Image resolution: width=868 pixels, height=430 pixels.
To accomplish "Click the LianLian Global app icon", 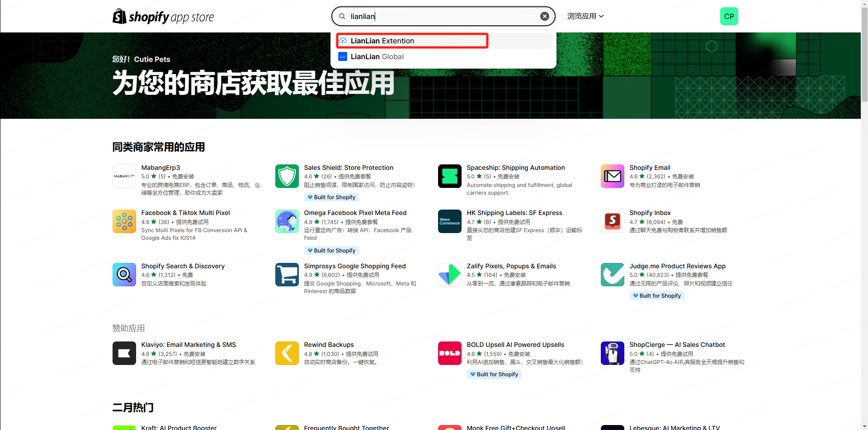I will [343, 56].
